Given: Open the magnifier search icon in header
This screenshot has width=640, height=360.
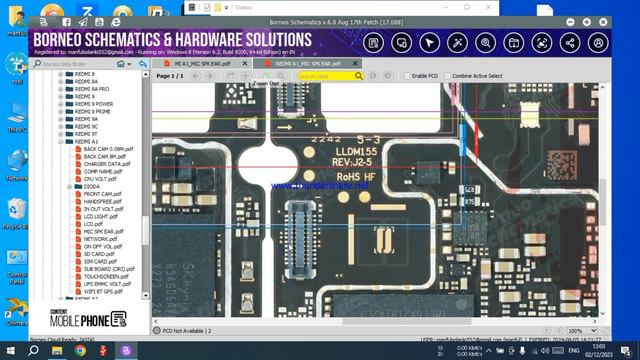Looking at the screenshot, I should (486, 43).
